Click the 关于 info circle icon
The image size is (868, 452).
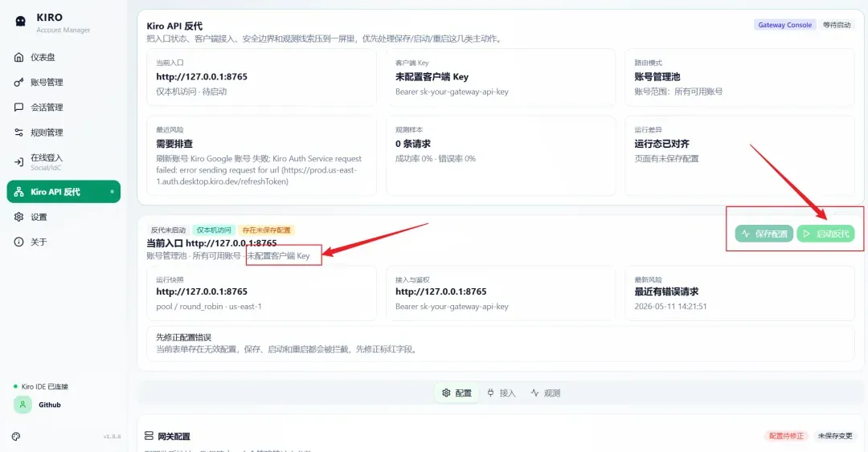click(18, 242)
